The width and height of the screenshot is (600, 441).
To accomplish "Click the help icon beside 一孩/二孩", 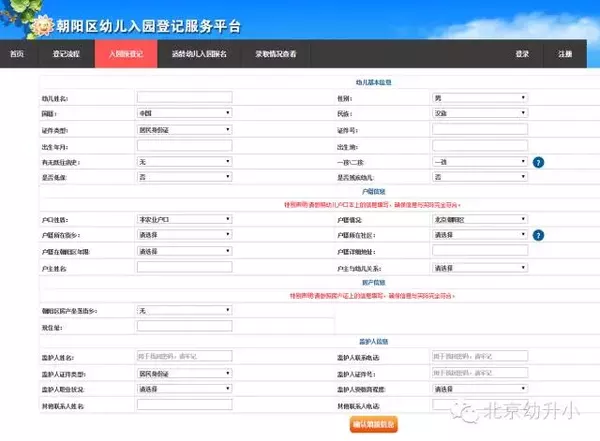I will pyautogui.click(x=537, y=161).
